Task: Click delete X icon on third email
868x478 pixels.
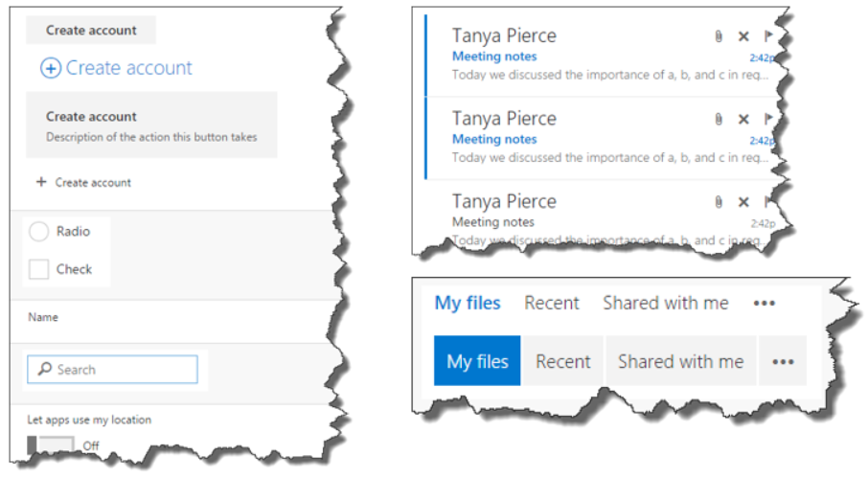Action: pyautogui.click(x=743, y=202)
